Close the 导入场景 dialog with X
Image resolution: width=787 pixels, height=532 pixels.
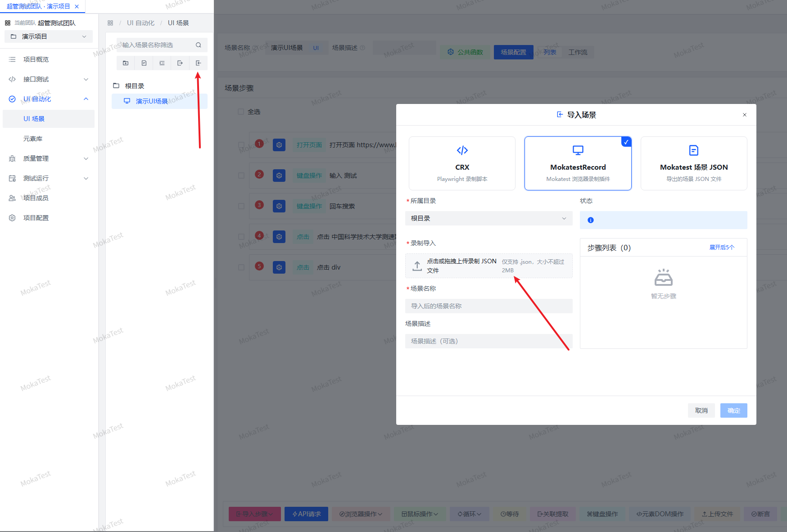[745, 115]
